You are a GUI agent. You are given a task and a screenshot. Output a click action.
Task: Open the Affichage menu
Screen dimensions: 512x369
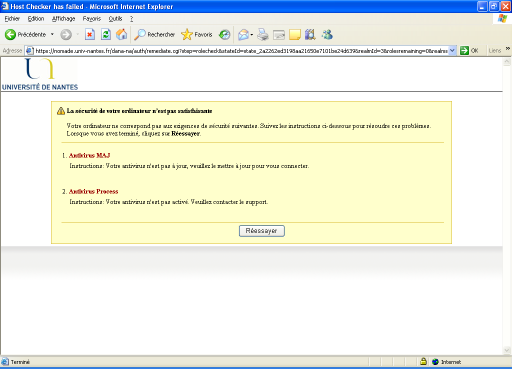63,19
